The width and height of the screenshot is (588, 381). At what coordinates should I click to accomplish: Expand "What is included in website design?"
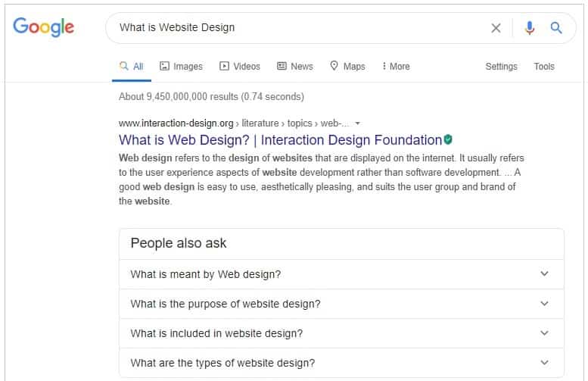click(x=341, y=333)
